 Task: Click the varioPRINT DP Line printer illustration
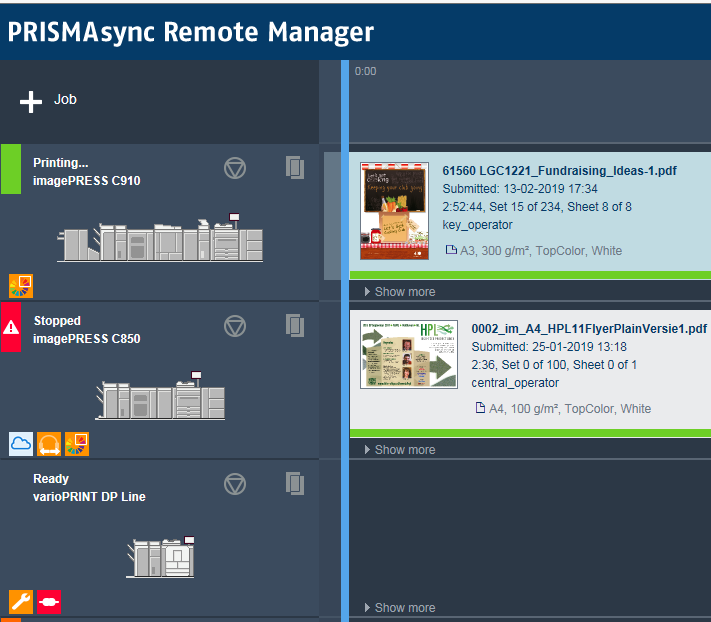tap(160, 557)
